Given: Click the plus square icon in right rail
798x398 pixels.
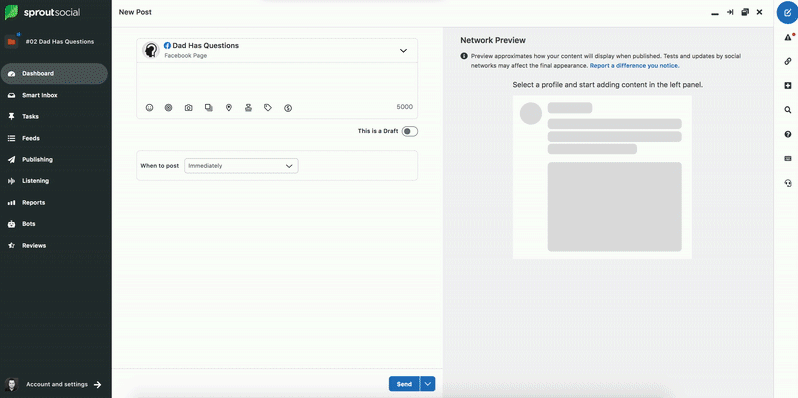Looking at the screenshot, I should (x=788, y=86).
